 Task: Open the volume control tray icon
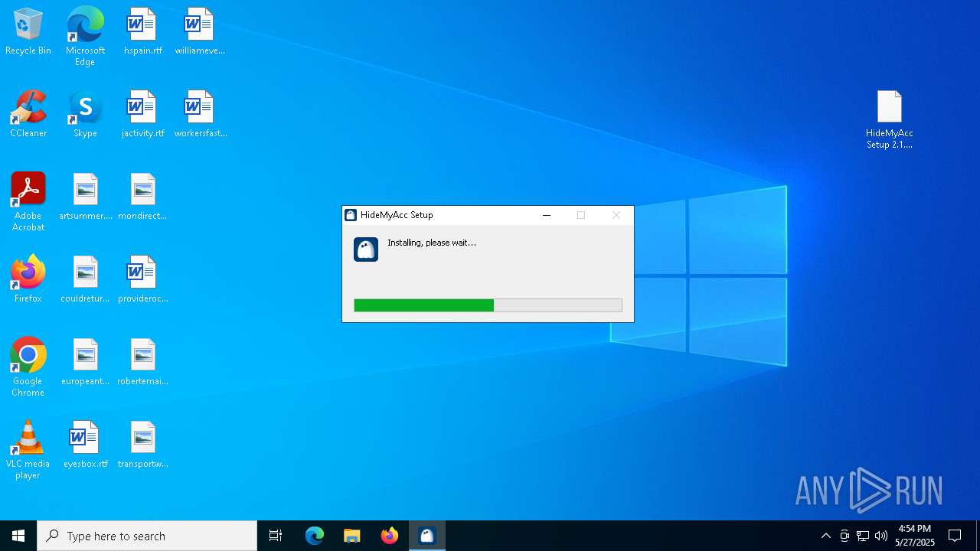pyautogui.click(x=881, y=536)
